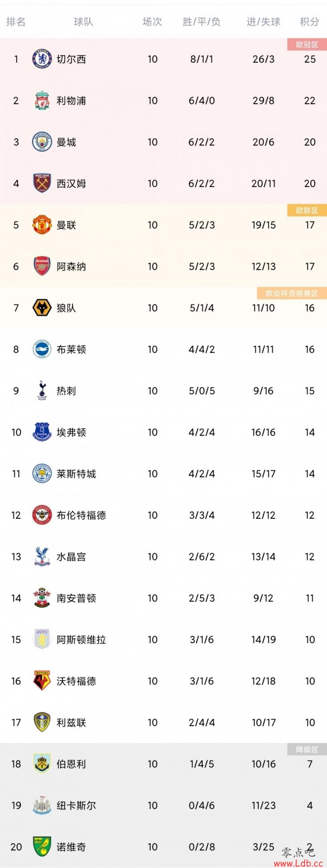Click the 降级区 zone label
327x868 pixels.
[307, 749]
